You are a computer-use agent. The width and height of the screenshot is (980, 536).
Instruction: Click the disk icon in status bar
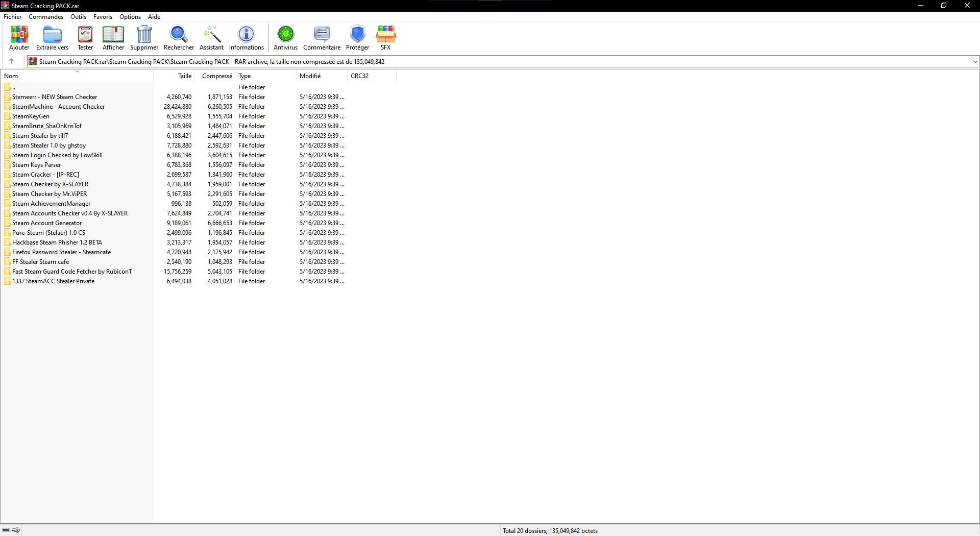[6, 530]
